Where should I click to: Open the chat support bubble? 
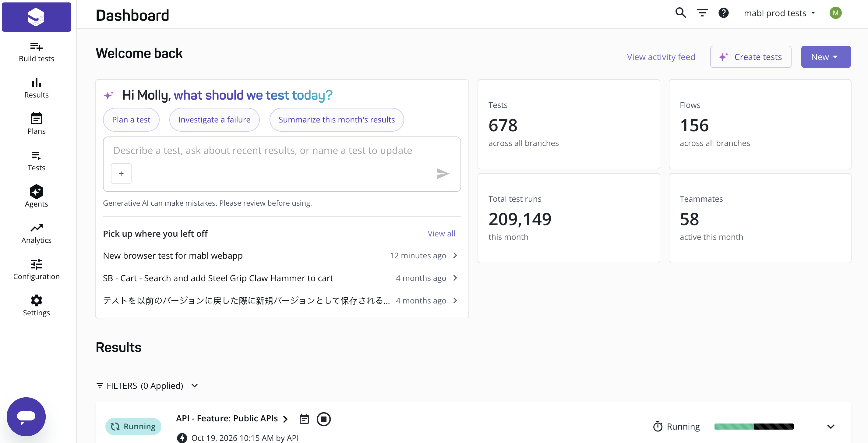pyautogui.click(x=26, y=416)
